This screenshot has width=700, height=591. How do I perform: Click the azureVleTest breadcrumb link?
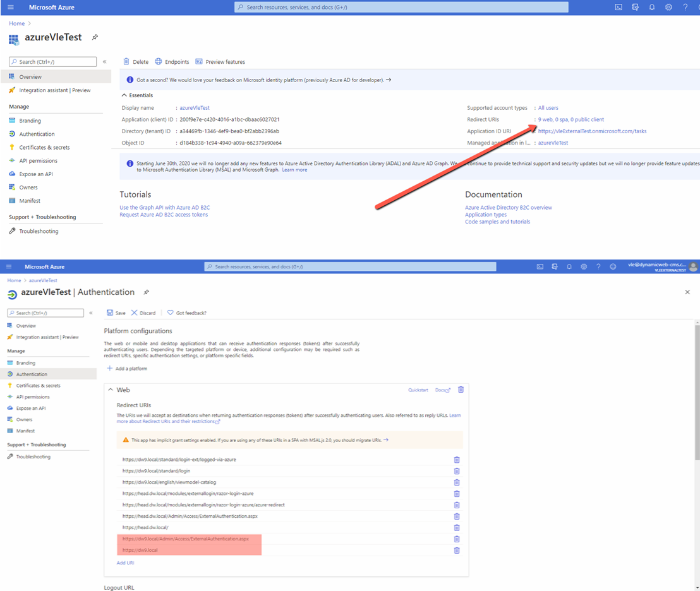click(43, 280)
